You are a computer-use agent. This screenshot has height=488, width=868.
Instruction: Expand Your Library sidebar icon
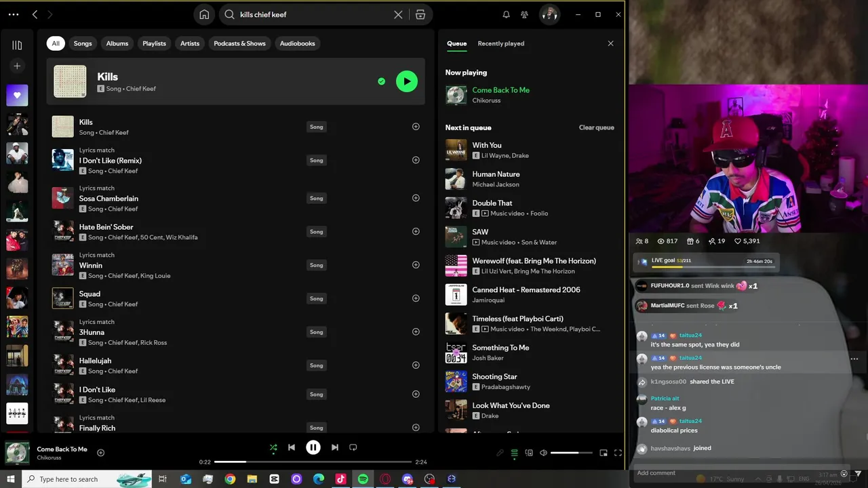click(17, 45)
